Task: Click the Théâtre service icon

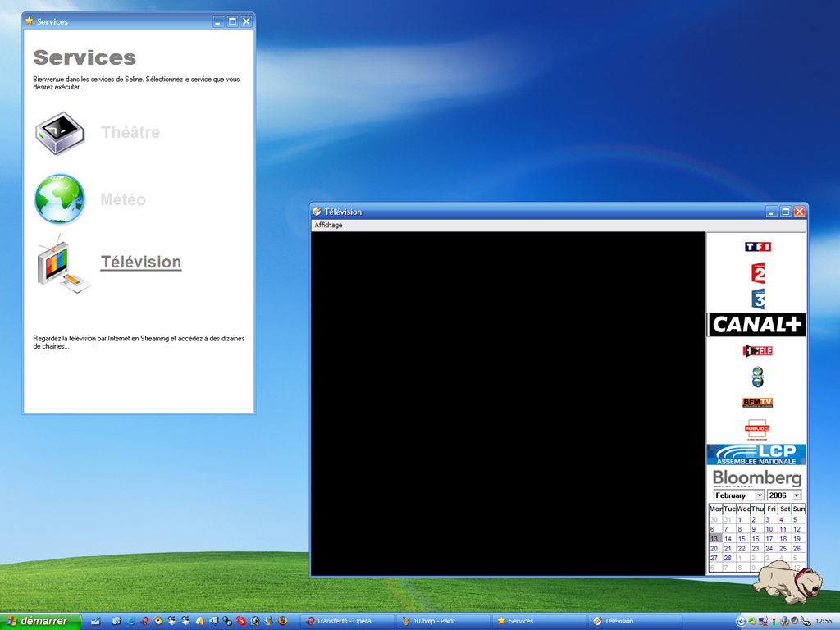Action: [x=60, y=134]
